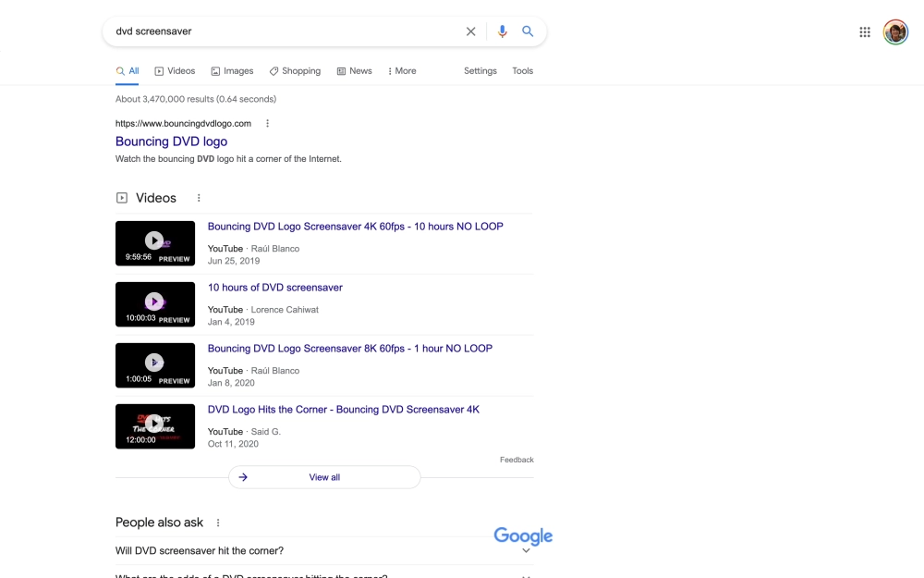Viewport: 924px width, 578px height.
Task: Click 'Said G.' channel name
Action: [266, 432]
